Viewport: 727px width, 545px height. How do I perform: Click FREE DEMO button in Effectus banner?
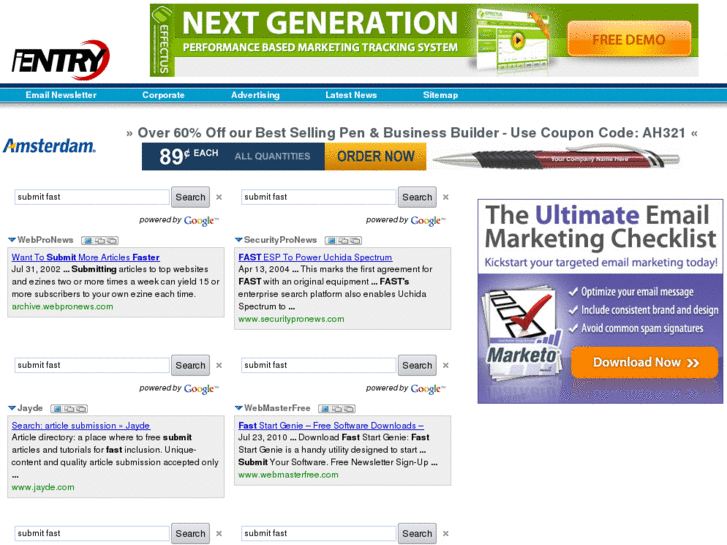coord(629,39)
